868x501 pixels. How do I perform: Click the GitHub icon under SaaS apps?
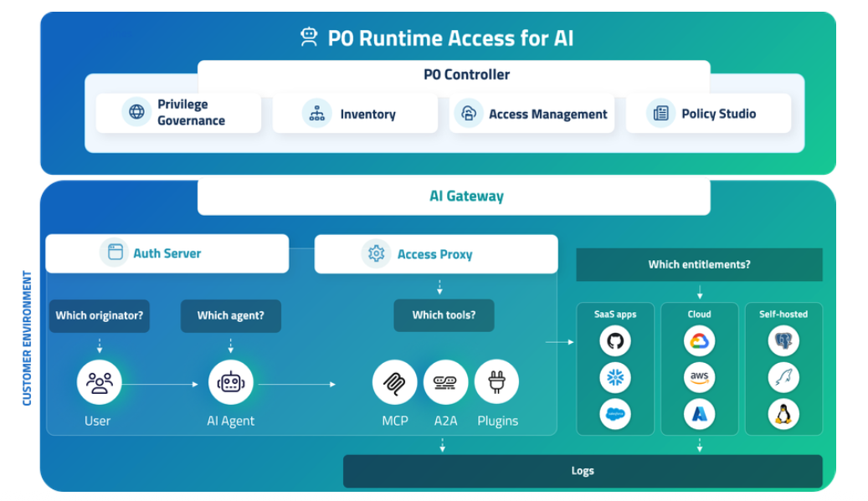(x=615, y=340)
